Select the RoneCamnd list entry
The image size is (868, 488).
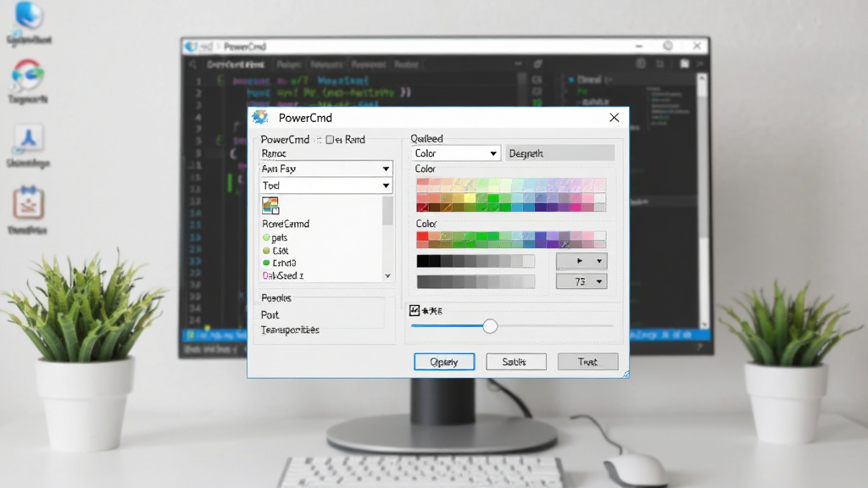coord(286,224)
